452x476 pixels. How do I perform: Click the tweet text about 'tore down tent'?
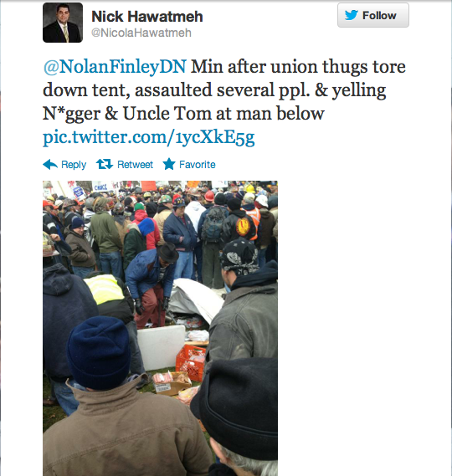[x=224, y=90]
